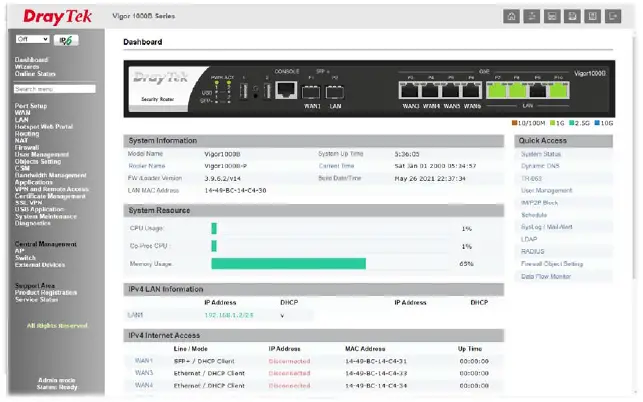Open External Devices menu

40,265
